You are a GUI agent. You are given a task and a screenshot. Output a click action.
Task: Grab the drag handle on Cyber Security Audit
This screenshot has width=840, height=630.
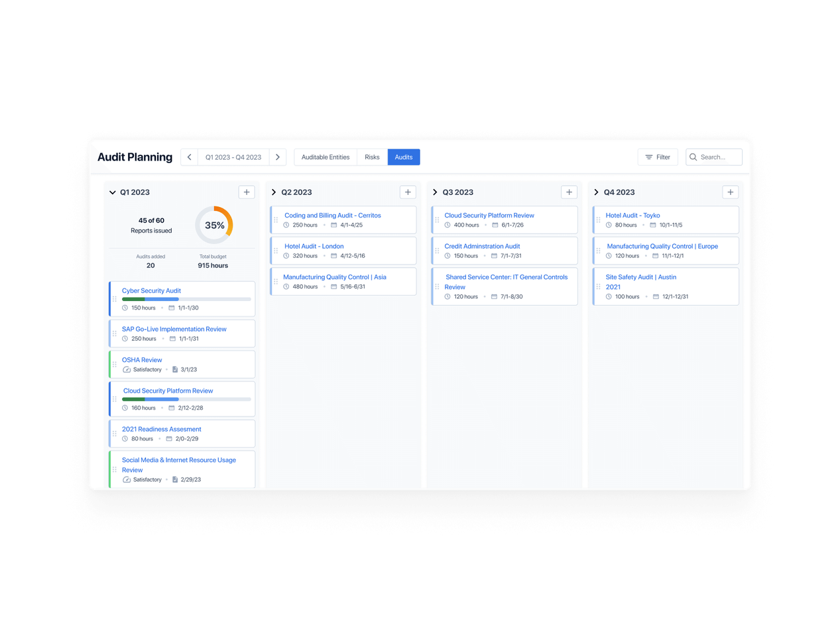tap(115, 299)
